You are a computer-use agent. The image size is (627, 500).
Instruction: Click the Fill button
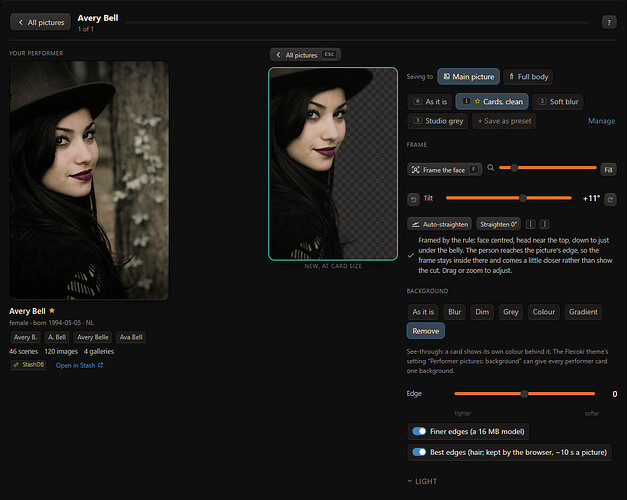tap(608, 170)
